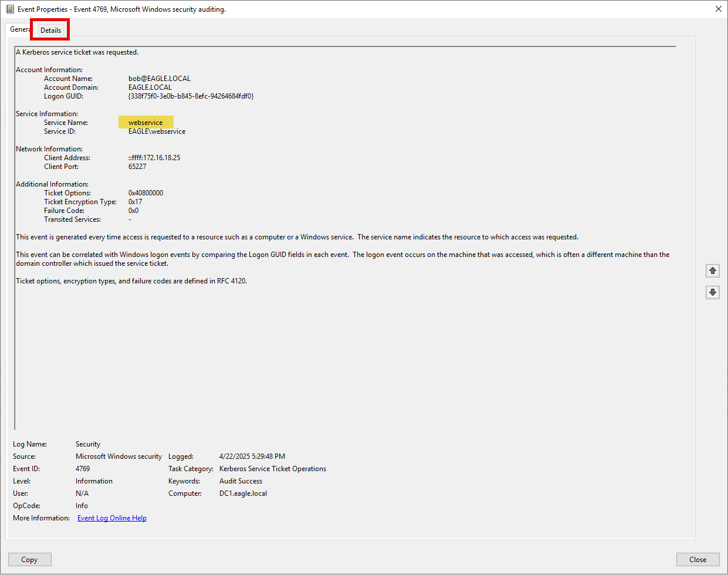Click the EAGLE\webservice Service ID value
The height and width of the screenshot is (575, 728).
click(x=157, y=131)
